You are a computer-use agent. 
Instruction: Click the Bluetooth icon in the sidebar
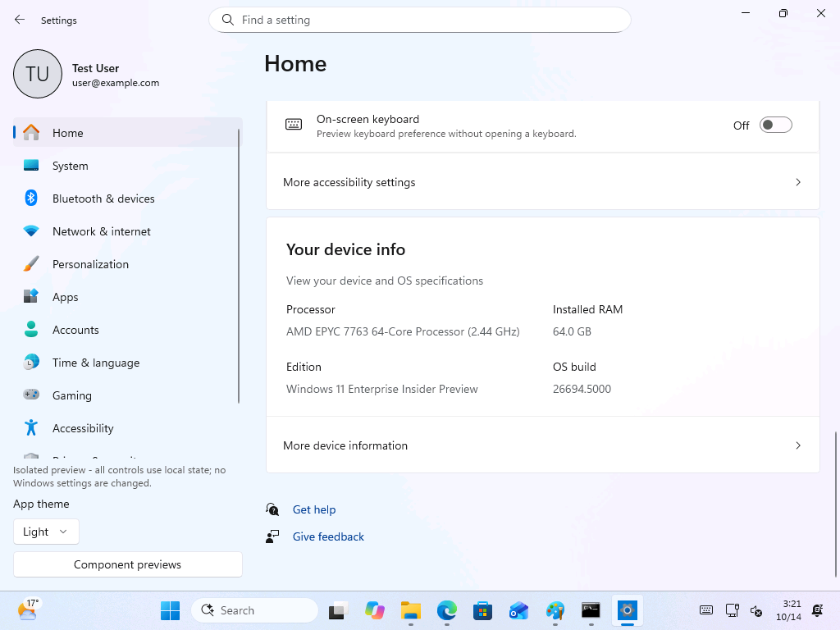pyautogui.click(x=31, y=199)
